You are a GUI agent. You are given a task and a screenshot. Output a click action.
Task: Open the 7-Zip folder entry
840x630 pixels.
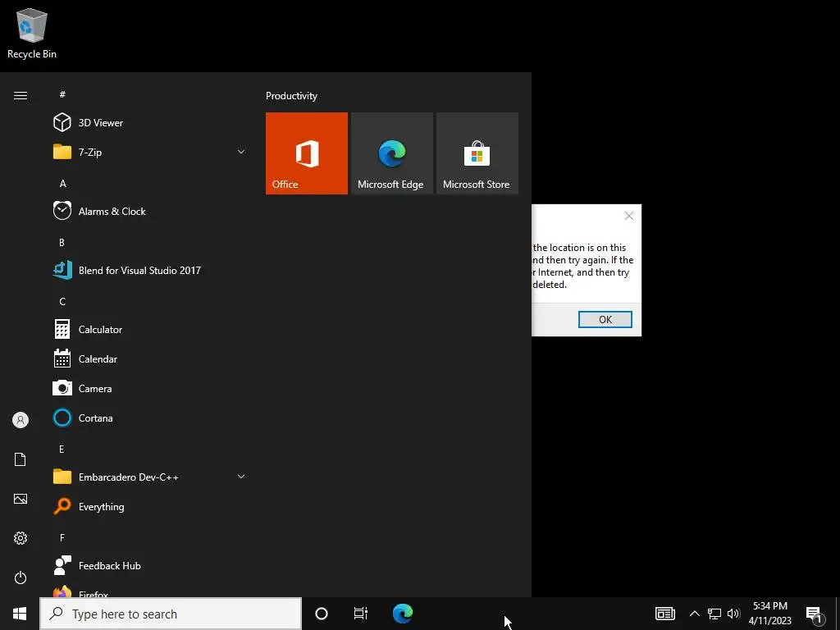[x=150, y=152]
